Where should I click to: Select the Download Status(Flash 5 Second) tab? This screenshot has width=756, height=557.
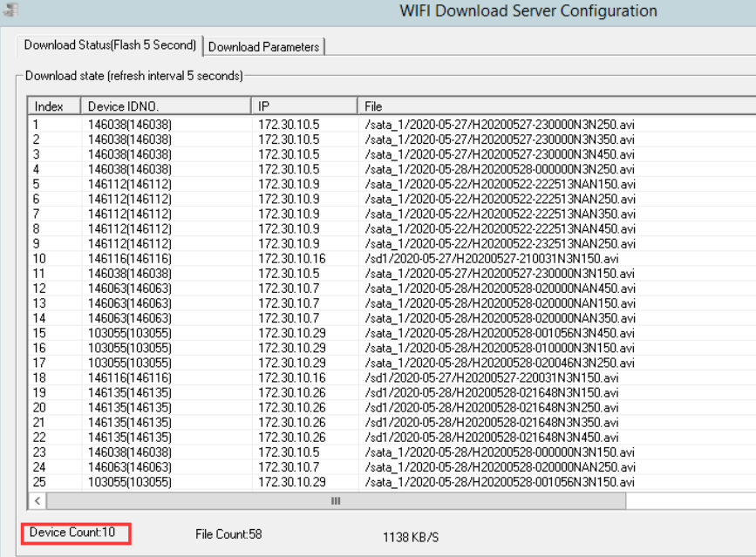[x=110, y=45]
